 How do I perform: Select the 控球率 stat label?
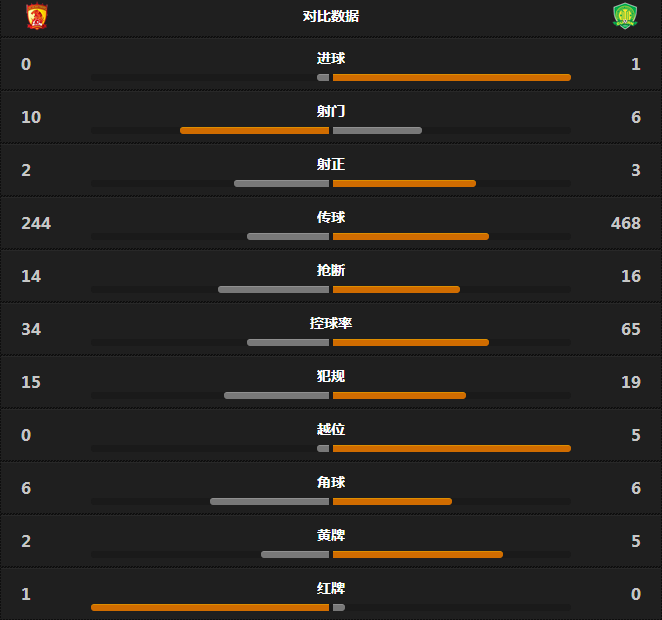click(331, 323)
